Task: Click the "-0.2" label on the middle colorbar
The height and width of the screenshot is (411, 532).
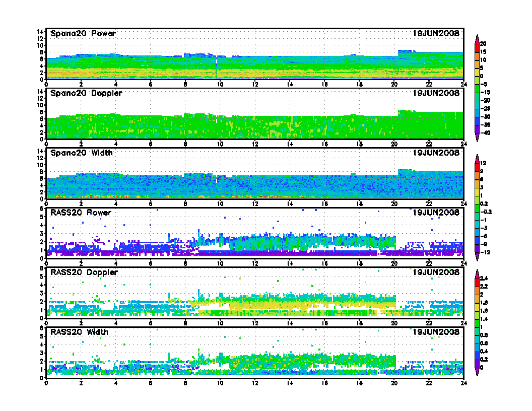Action: pyautogui.click(x=486, y=212)
